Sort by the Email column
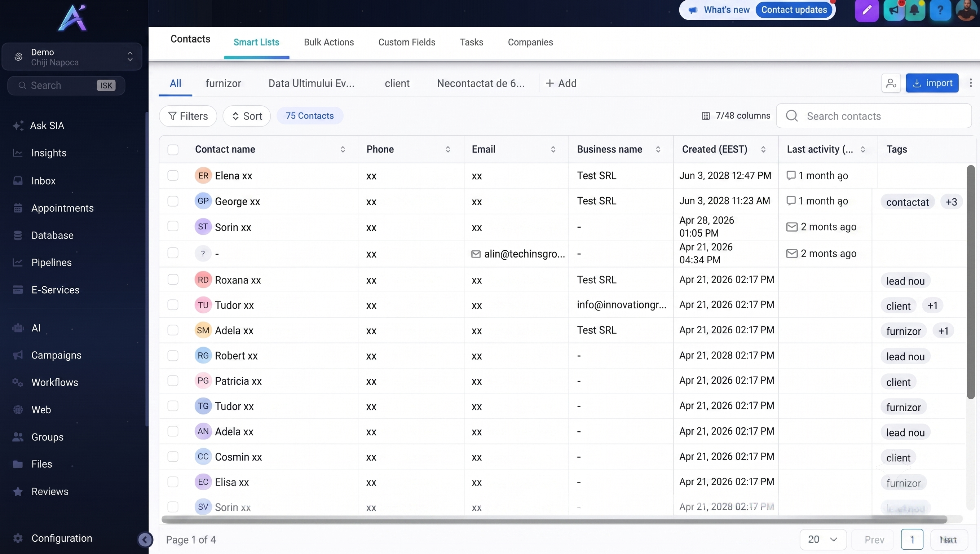 pos(553,150)
